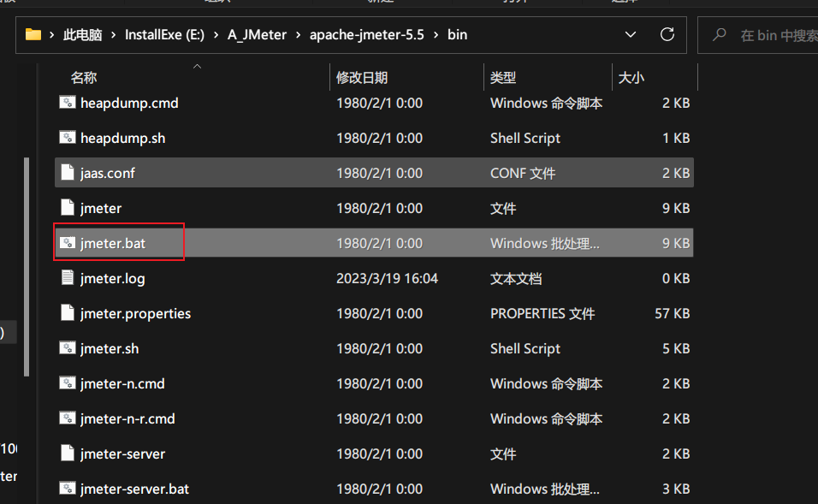Click the jaas.conf file icon

[68, 172]
